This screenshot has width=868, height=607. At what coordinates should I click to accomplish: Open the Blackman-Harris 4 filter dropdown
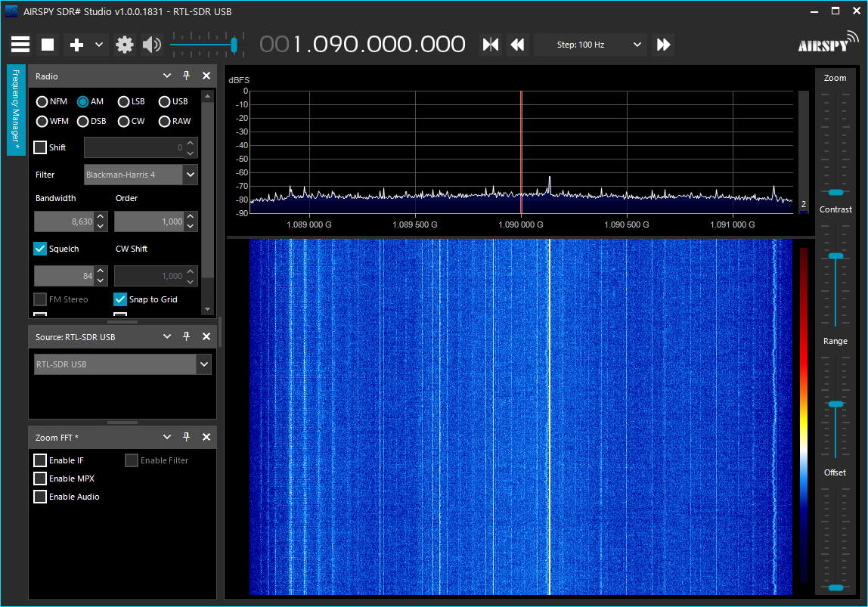click(x=141, y=175)
